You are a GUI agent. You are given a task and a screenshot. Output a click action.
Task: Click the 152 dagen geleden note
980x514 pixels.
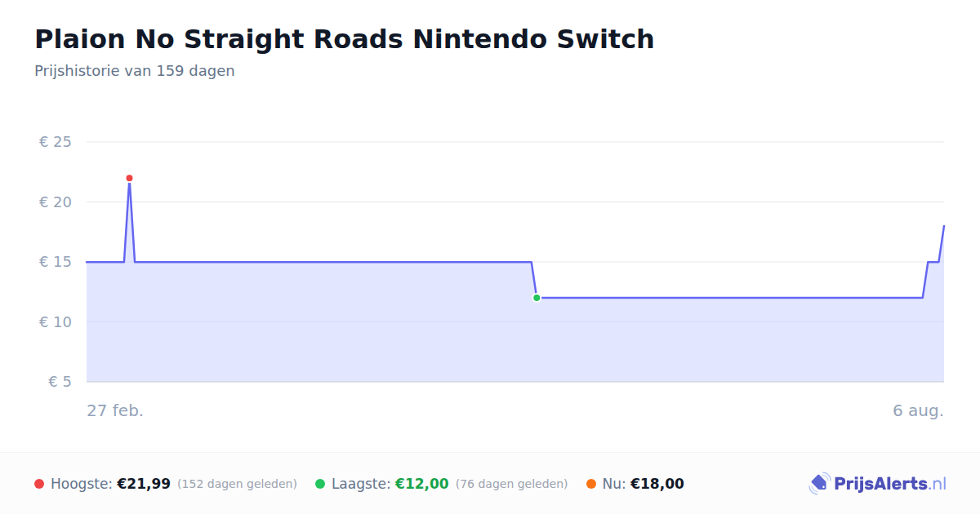tap(237, 484)
